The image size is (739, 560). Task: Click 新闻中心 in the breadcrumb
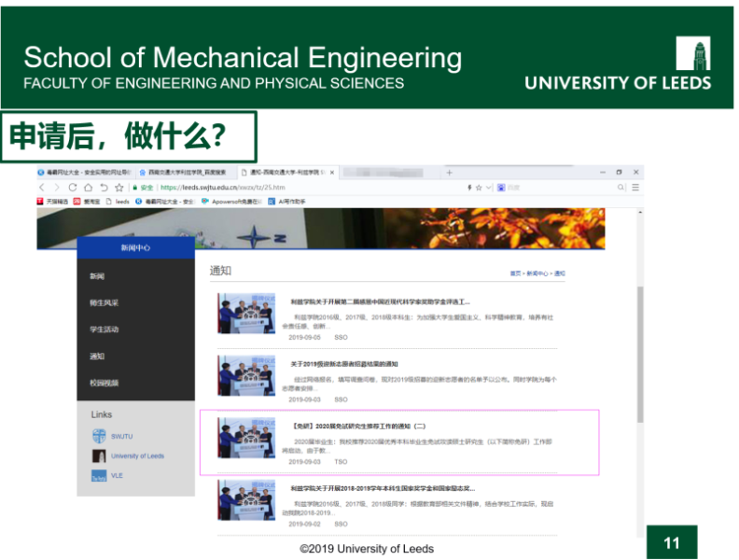pyautogui.click(x=537, y=273)
